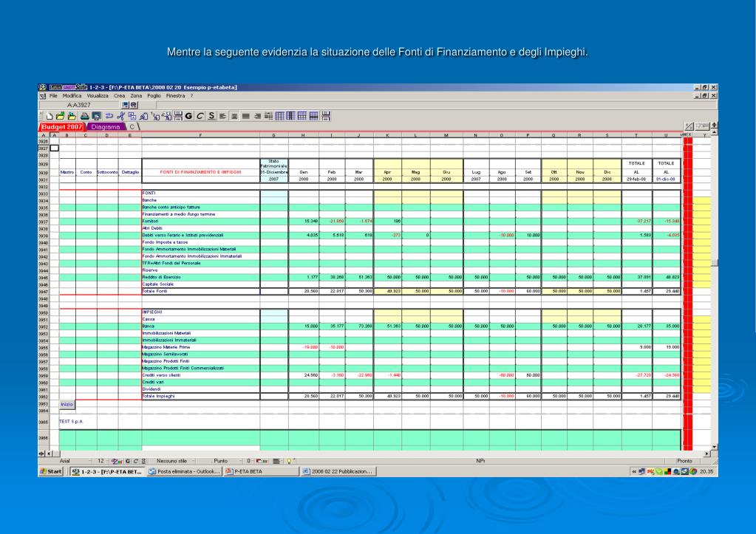Open the Crea menu
The image size is (756, 534).
click(119, 96)
